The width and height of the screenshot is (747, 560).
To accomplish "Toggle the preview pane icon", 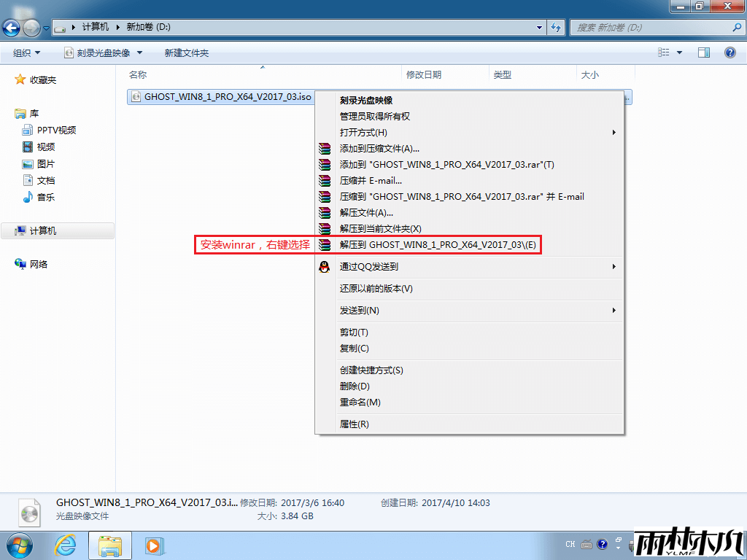I will pos(704,52).
